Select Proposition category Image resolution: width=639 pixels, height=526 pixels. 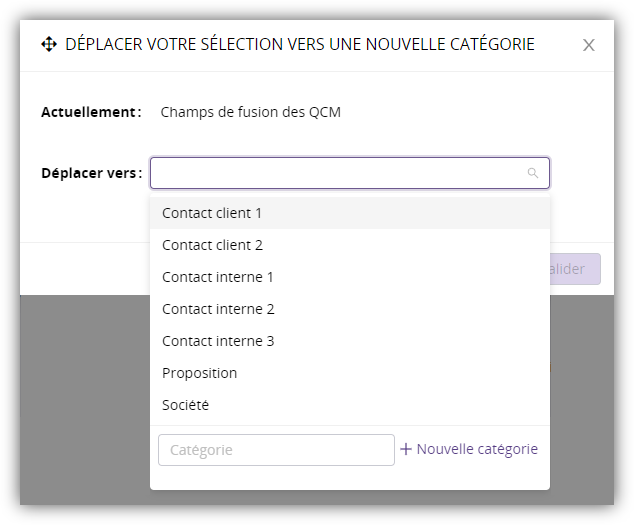(200, 373)
